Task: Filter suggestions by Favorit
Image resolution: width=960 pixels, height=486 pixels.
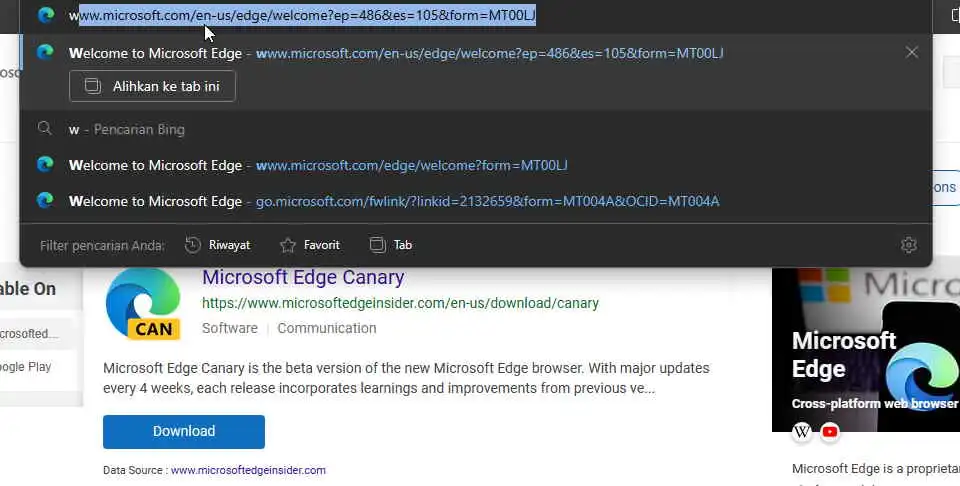Action: pos(309,245)
